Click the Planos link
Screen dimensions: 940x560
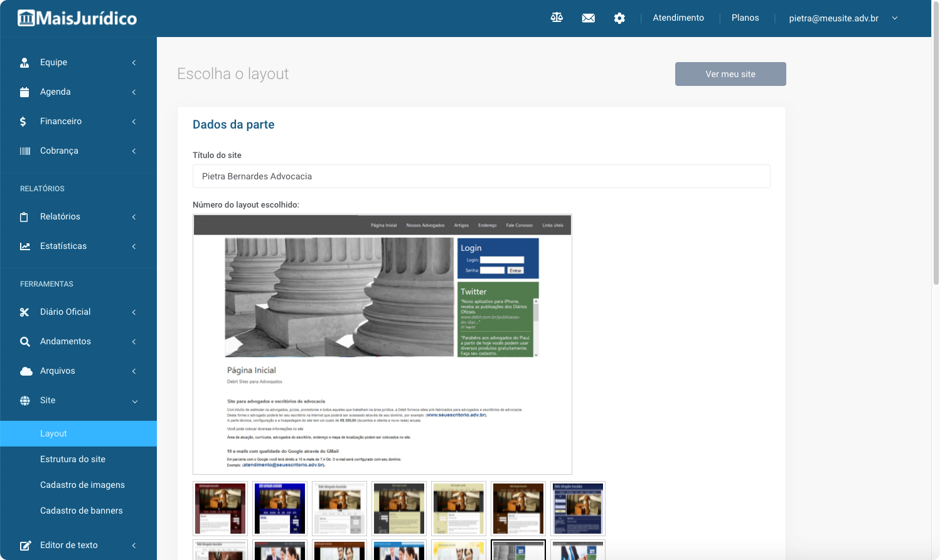745,18
